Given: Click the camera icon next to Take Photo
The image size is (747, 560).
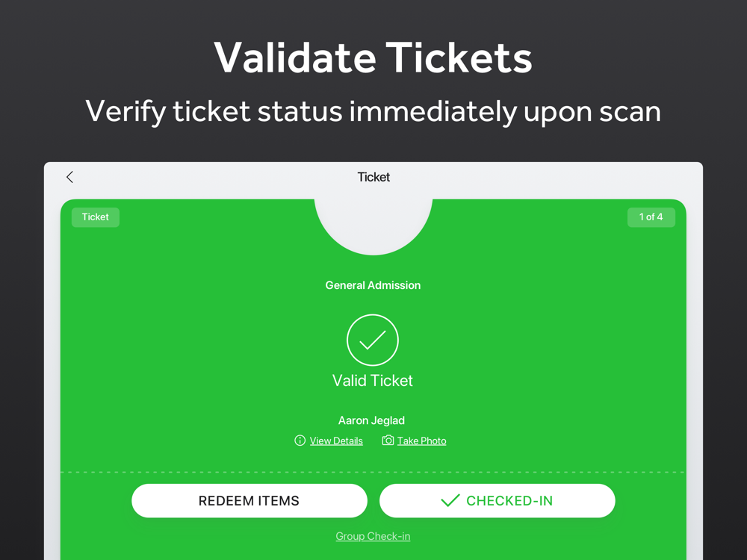Looking at the screenshot, I should click(x=388, y=441).
